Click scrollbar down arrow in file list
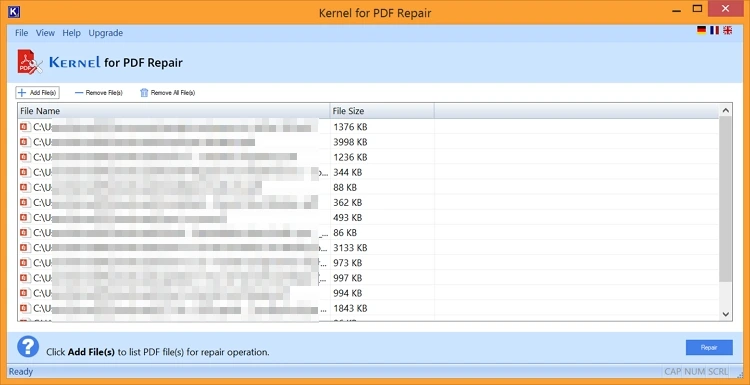The image size is (750, 385). click(x=726, y=314)
